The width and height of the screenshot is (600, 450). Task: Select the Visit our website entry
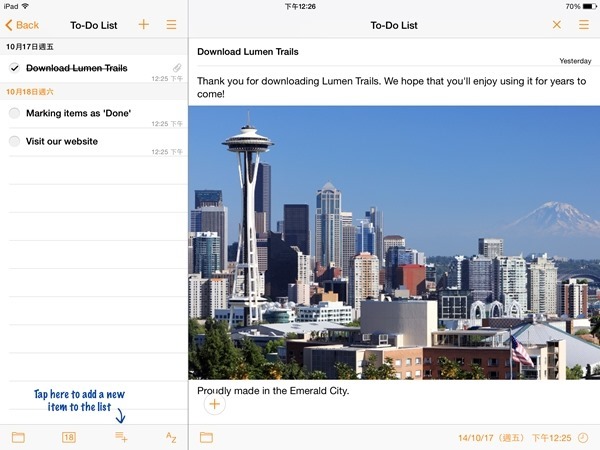pos(94,142)
